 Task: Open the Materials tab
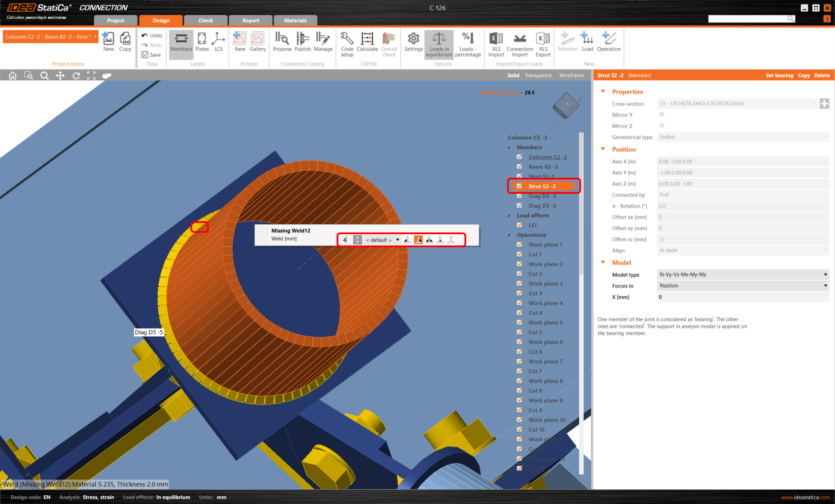coord(295,20)
